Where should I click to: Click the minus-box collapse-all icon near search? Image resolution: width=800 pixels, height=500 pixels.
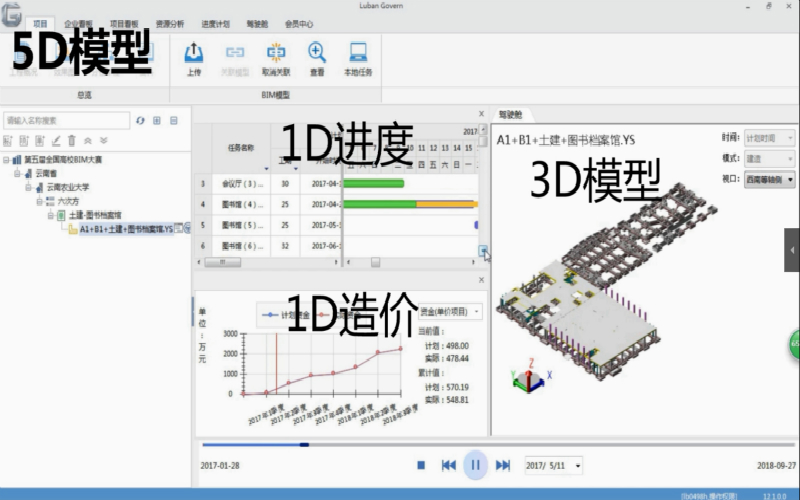coord(174,120)
